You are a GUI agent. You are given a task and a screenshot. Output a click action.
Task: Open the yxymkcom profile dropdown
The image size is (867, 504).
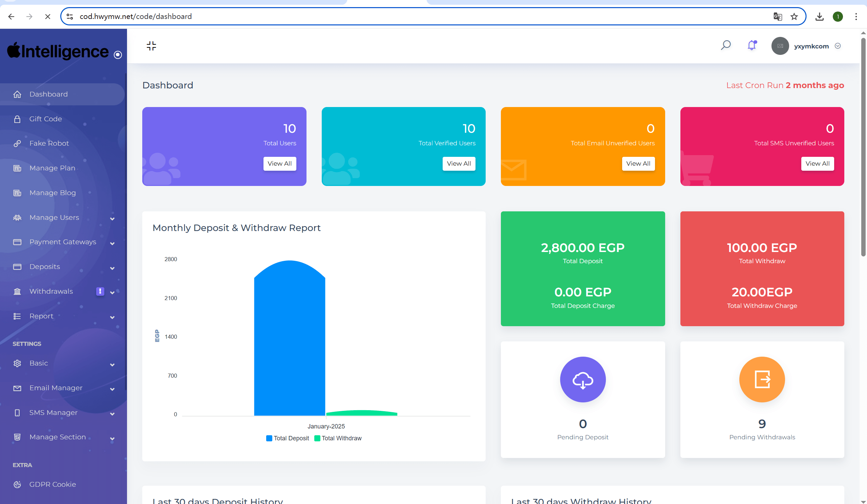810,46
